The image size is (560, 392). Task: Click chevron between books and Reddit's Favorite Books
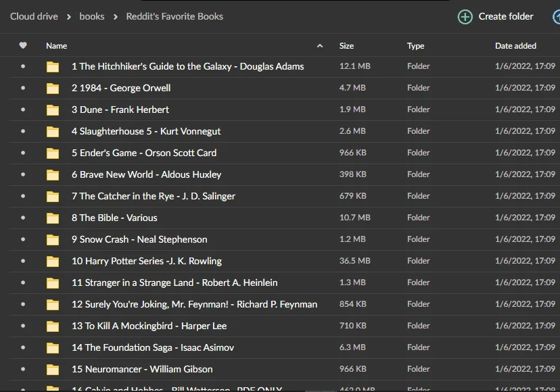(115, 17)
